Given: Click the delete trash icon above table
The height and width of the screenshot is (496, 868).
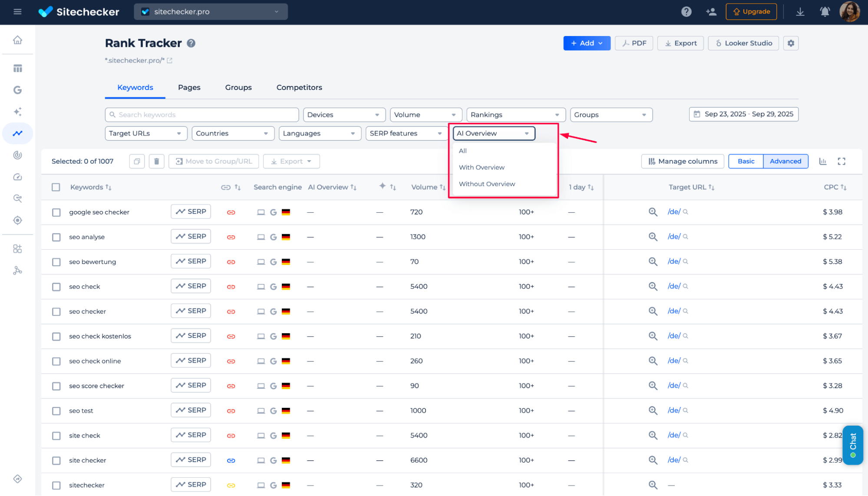Looking at the screenshot, I should (156, 161).
